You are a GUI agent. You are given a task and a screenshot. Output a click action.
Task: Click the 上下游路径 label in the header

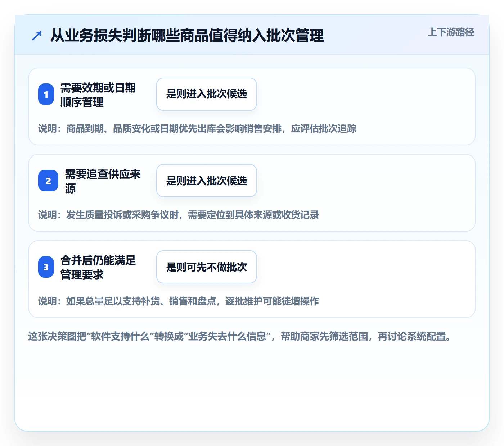[x=451, y=32]
